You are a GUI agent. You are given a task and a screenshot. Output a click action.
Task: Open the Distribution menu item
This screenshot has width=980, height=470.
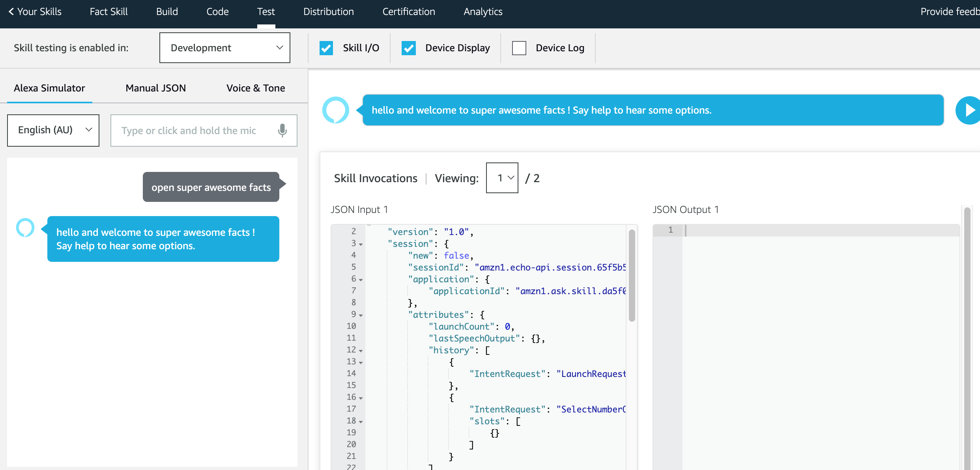click(328, 11)
